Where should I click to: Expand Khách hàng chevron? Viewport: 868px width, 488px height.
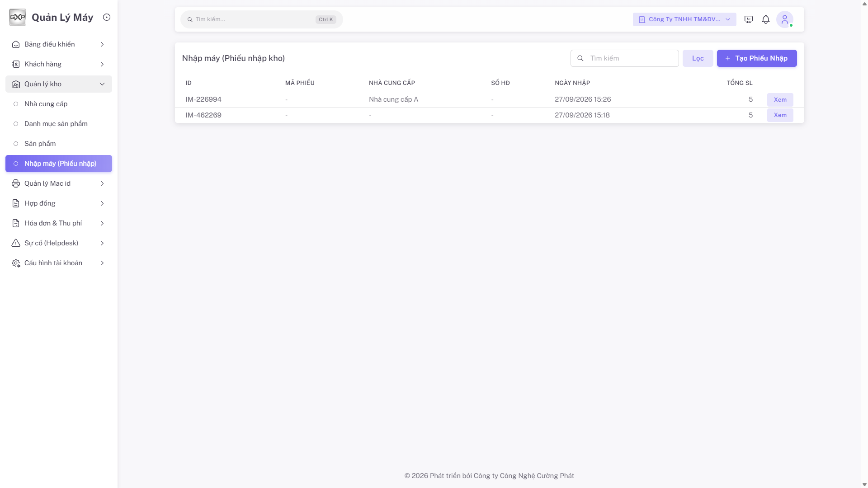point(102,64)
